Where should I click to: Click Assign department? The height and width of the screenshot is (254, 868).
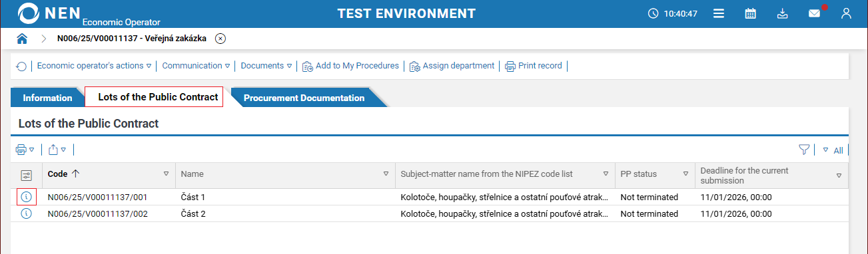tap(452, 66)
